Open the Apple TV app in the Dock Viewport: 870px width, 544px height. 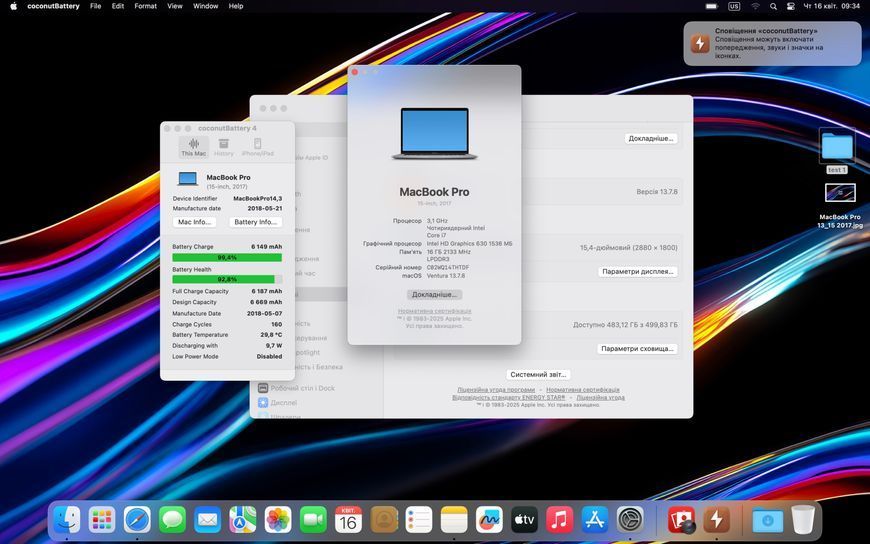tap(524, 520)
